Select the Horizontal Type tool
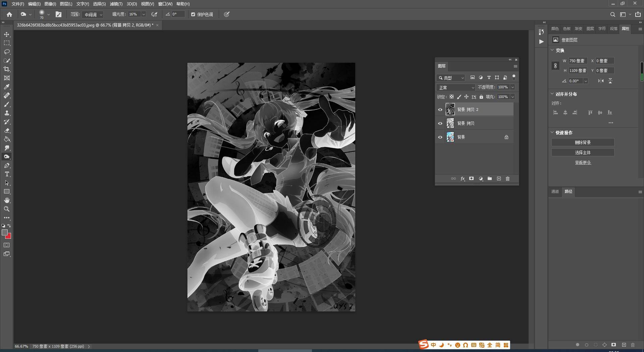This screenshot has width=644, height=352. [x=7, y=174]
